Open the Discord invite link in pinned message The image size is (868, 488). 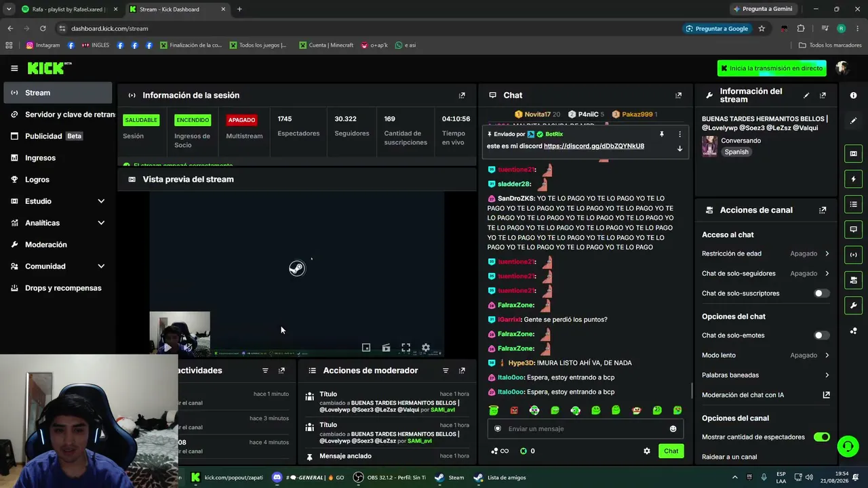tap(594, 146)
